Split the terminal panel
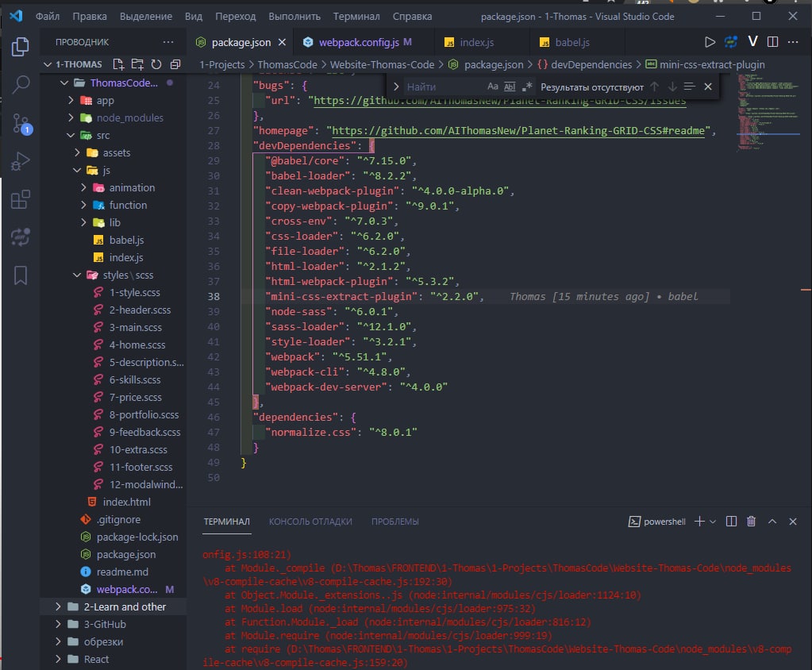The width and height of the screenshot is (812, 670). point(731,522)
